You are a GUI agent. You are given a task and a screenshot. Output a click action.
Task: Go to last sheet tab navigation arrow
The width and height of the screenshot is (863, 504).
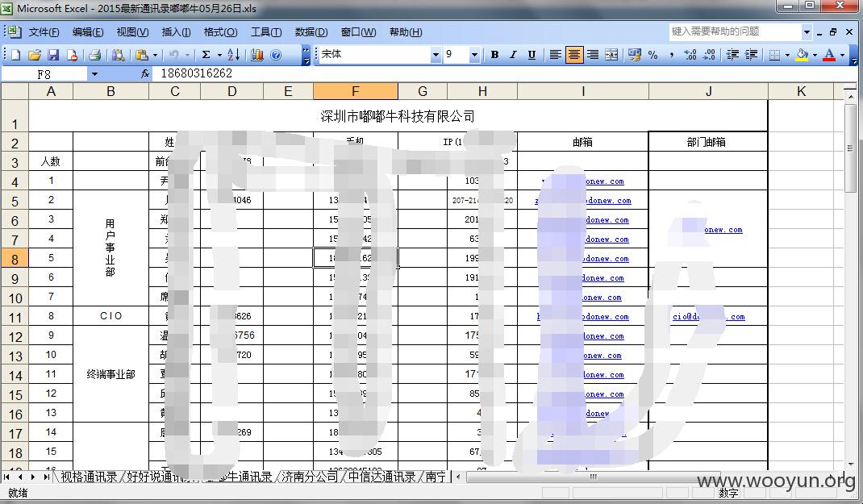coord(46,477)
